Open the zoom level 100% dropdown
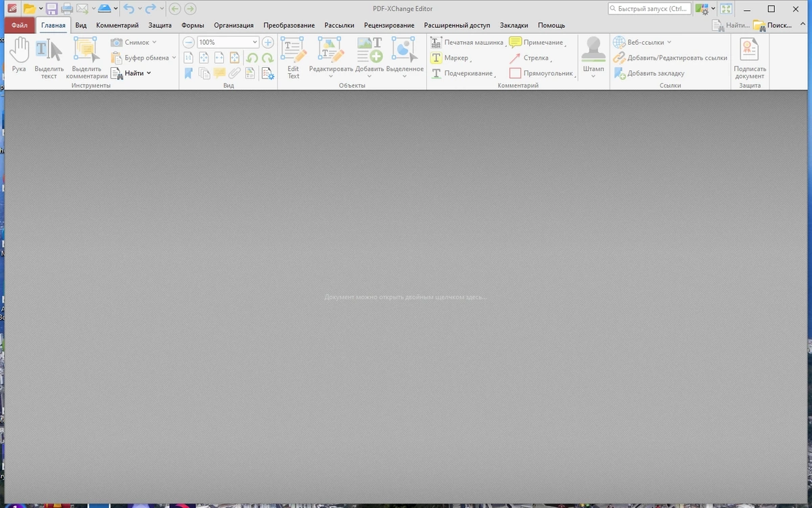The height and width of the screenshot is (508, 812). (254, 42)
